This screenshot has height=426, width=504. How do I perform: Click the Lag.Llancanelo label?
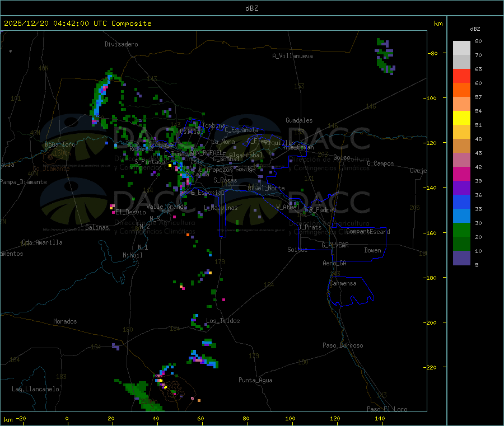click(x=35, y=389)
